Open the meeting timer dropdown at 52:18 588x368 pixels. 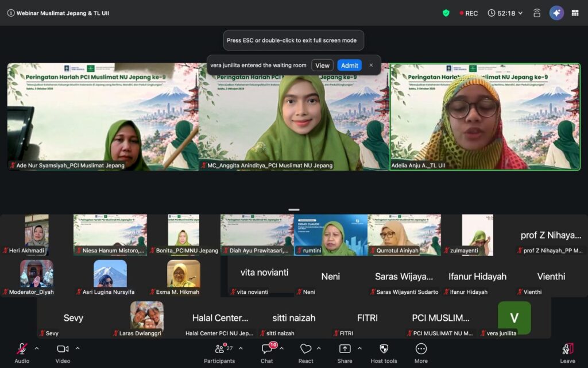point(505,13)
